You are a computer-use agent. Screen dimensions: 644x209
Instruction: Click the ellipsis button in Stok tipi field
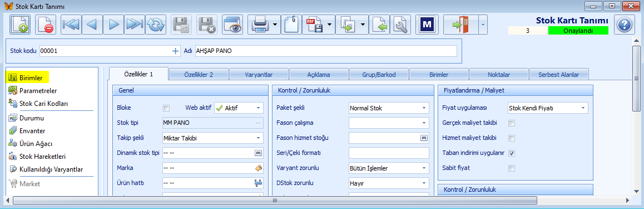point(259,123)
